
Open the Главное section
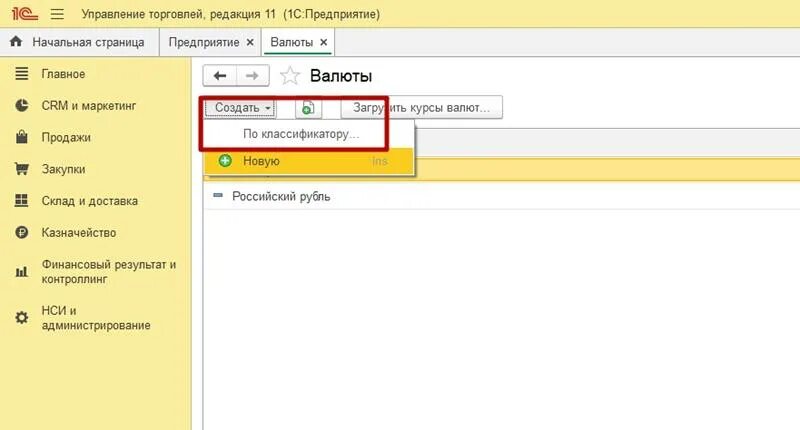pyautogui.click(x=63, y=74)
